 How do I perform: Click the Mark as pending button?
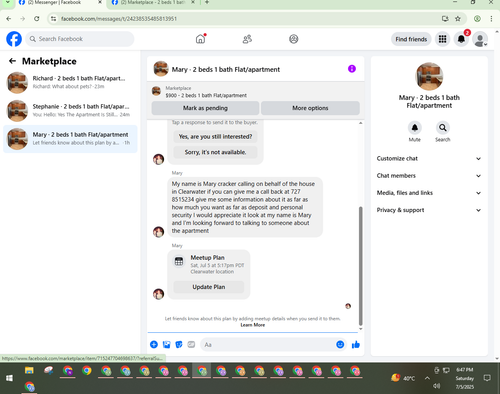tap(205, 108)
